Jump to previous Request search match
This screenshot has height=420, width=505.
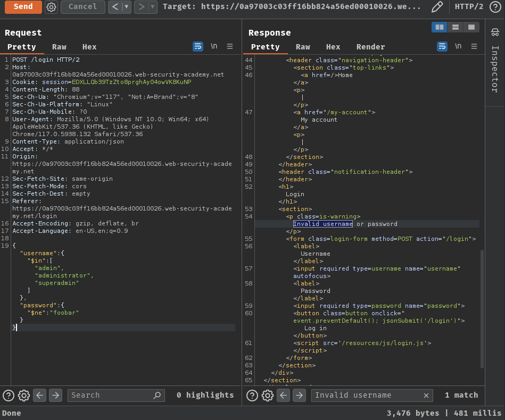[x=39, y=395]
